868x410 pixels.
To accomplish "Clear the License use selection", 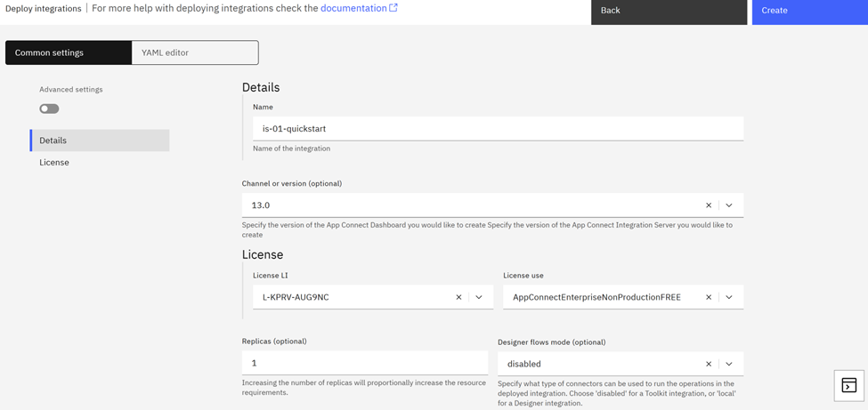I will pos(709,297).
